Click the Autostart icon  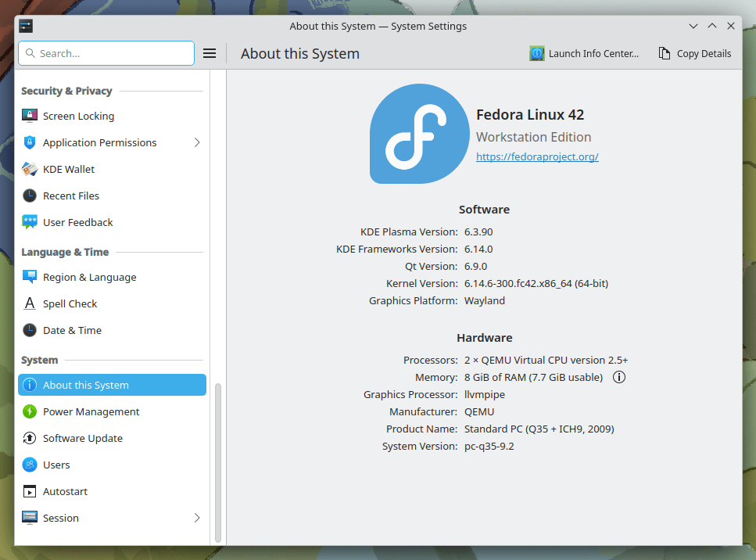[30, 491]
